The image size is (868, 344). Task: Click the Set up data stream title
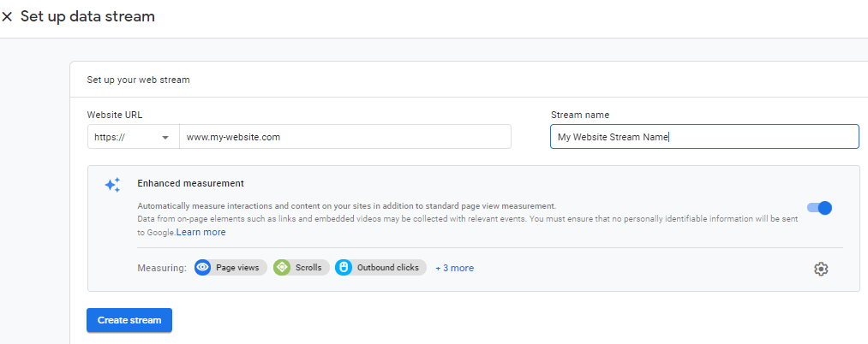click(x=87, y=16)
